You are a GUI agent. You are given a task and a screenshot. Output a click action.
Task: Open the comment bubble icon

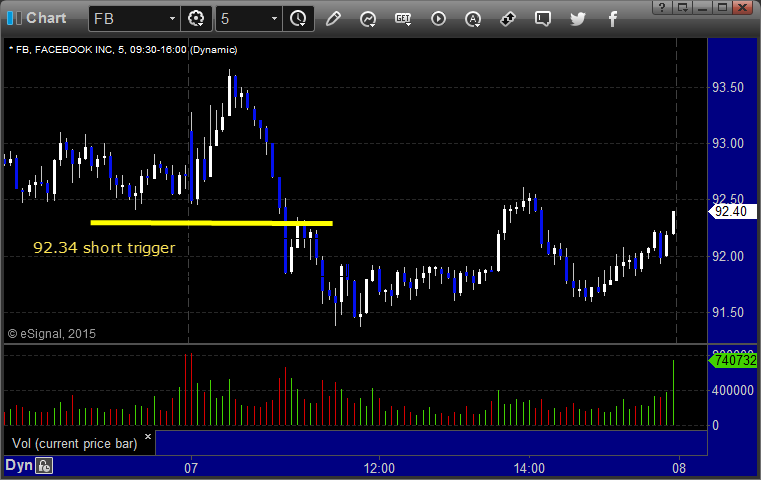(x=543, y=19)
